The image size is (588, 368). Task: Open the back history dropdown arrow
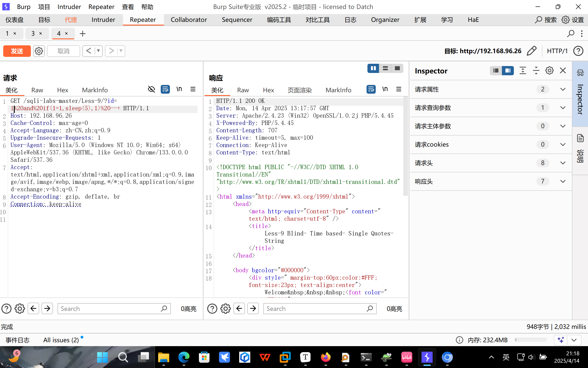98,51
